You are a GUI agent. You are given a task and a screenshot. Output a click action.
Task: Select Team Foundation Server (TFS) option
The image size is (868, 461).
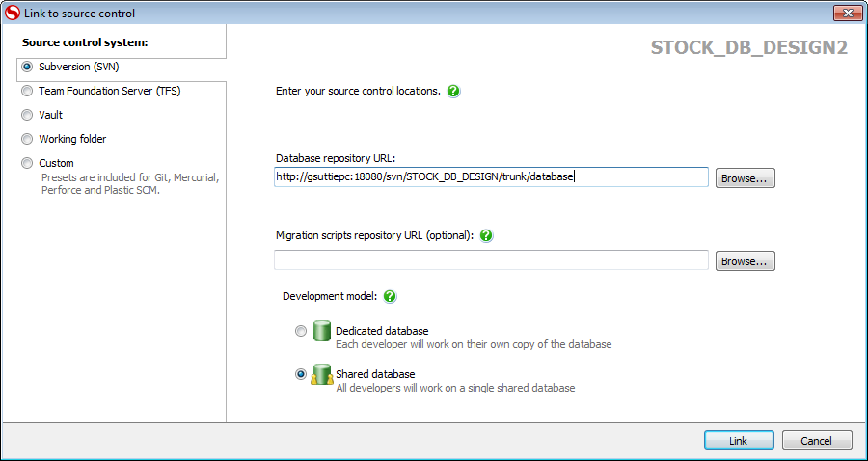[x=27, y=92]
